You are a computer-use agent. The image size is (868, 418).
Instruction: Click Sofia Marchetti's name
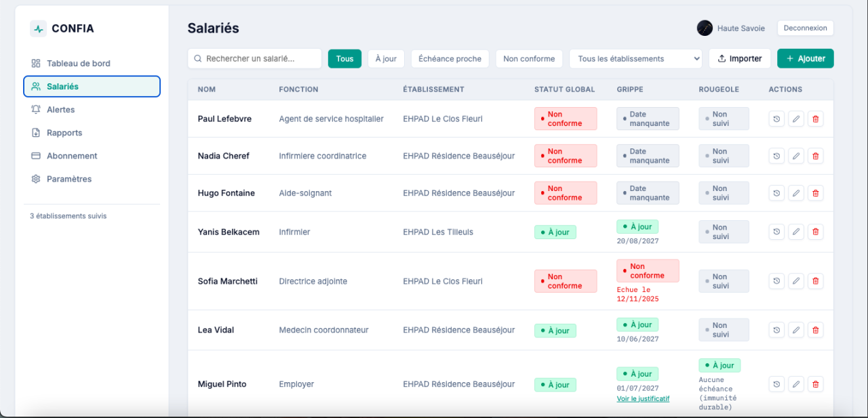(x=228, y=281)
